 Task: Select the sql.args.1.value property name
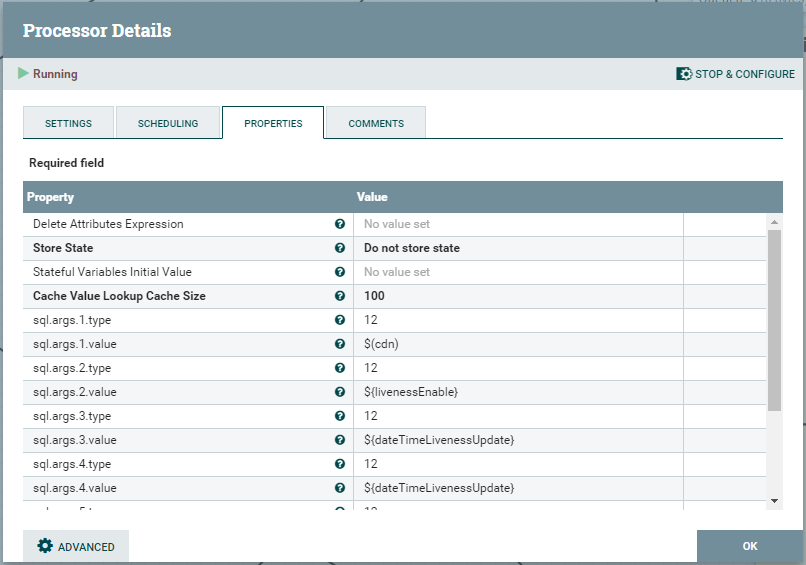pyautogui.click(x=75, y=344)
